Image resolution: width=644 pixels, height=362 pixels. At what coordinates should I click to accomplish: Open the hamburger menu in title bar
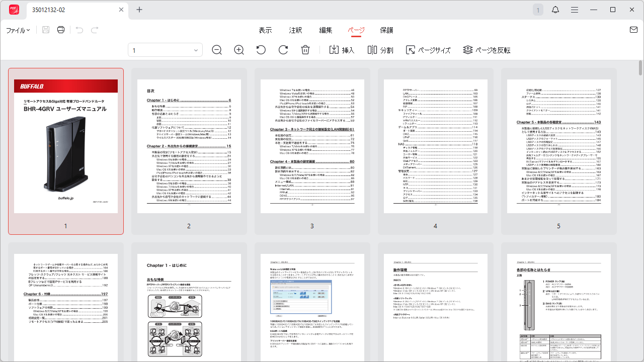coord(575,10)
